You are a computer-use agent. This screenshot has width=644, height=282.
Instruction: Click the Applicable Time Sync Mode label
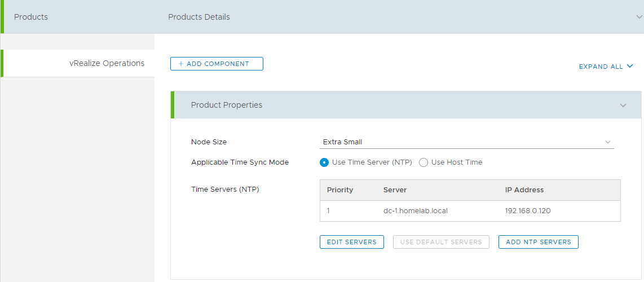tap(240, 162)
